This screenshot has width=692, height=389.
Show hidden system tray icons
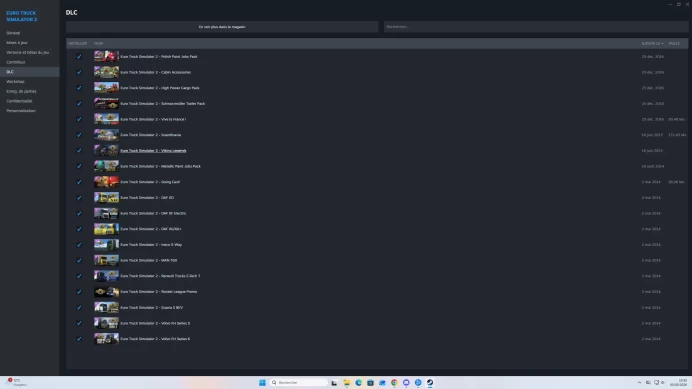click(639, 382)
